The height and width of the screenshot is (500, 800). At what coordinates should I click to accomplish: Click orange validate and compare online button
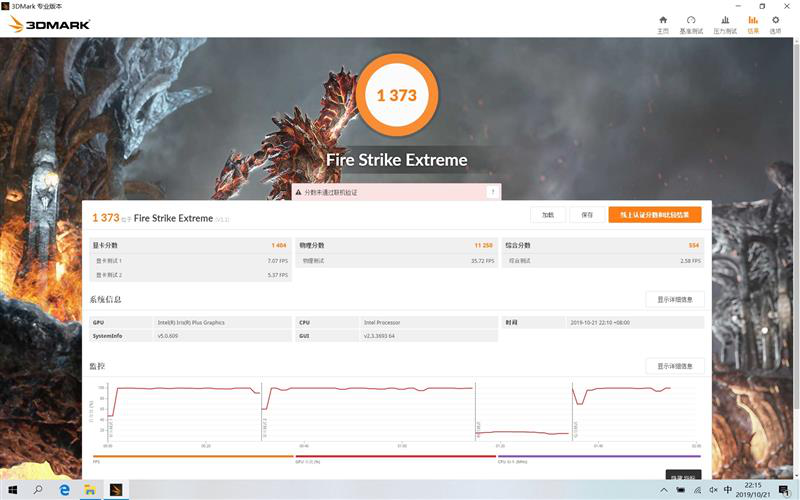(x=655, y=215)
